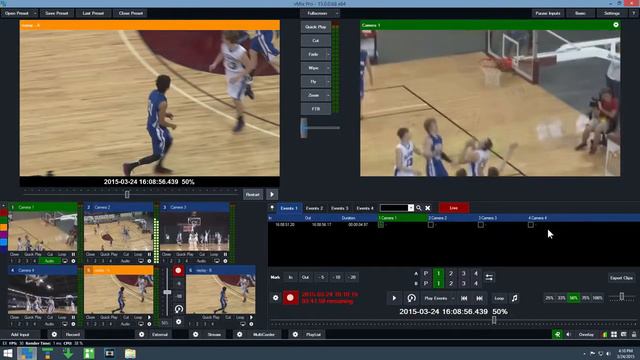Toggle Loop in replay controls

pyautogui.click(x=499, y=298)
